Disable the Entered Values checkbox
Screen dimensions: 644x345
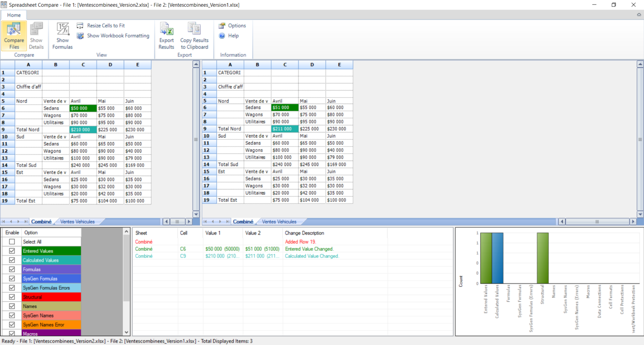(x=11, y=251)
